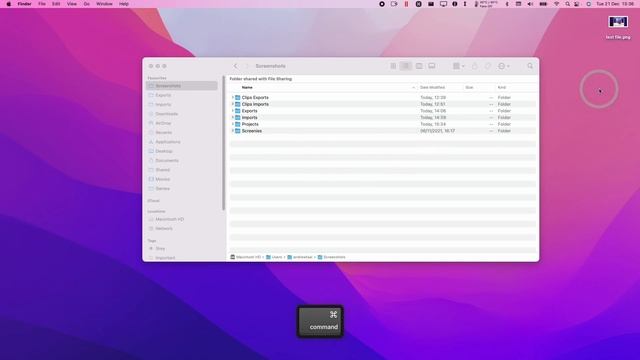The height and width of the screenshot is (360, 640).
Task: Open the volume menu bar icon
Action: point(530,4)
